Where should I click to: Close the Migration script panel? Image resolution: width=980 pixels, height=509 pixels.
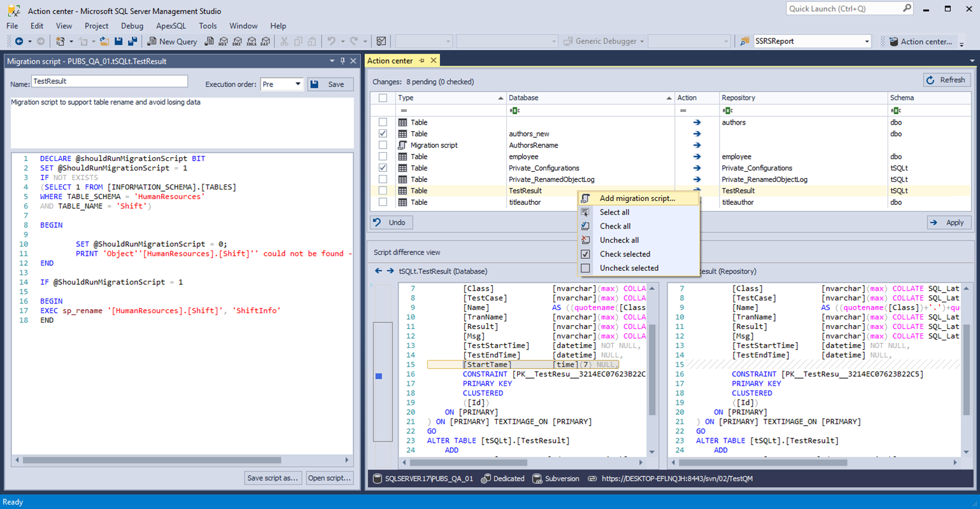353,61
